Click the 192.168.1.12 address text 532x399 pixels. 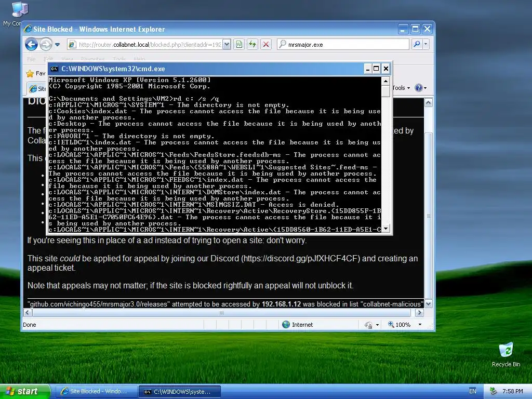click(x=281, y=304)
